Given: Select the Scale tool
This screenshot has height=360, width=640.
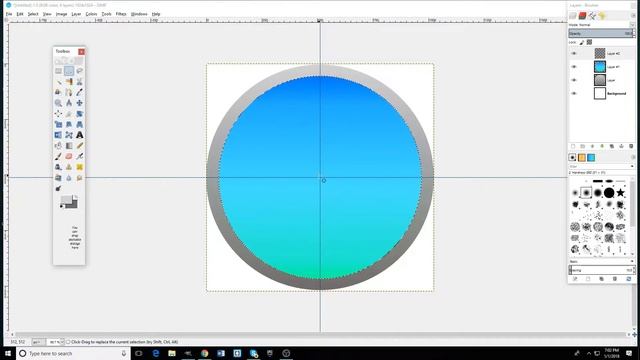Looking at the screenshot, I should tap(58, 124).
